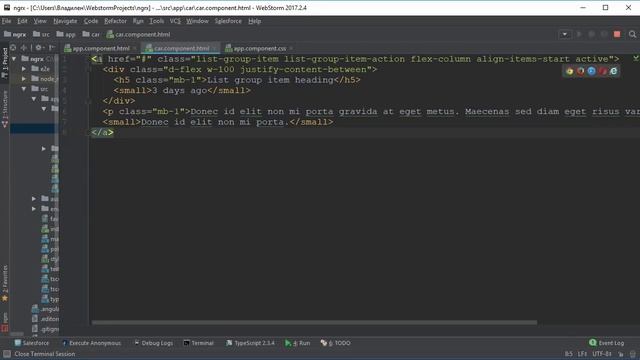Open the Code menu

coord(91,21)
